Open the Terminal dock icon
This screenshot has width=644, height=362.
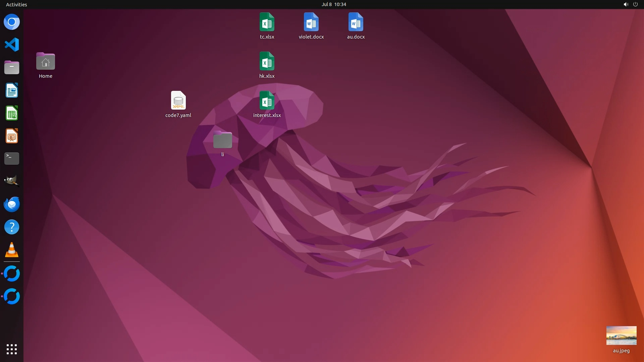pos(12,159)
